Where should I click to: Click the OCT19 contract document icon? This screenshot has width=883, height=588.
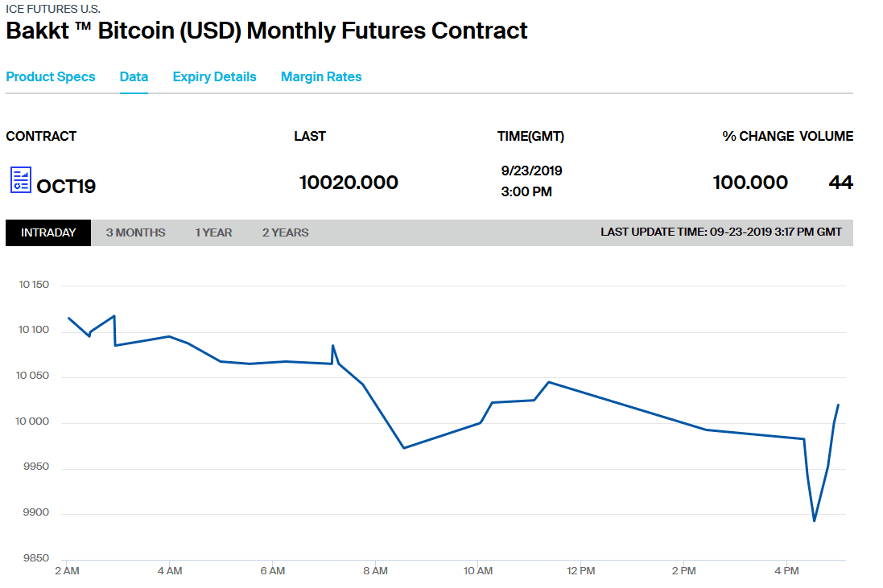click(x=21, y=180)
